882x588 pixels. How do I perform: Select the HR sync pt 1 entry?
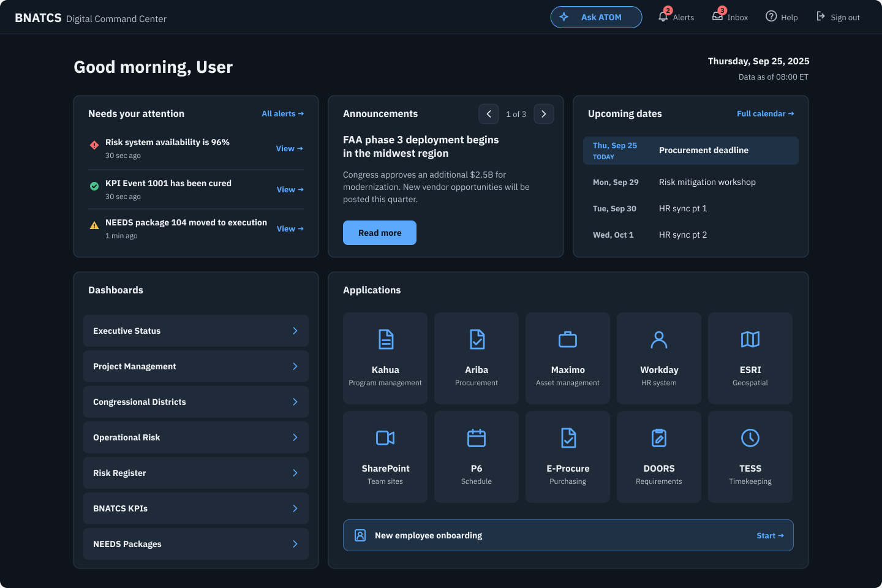point(691,208)
